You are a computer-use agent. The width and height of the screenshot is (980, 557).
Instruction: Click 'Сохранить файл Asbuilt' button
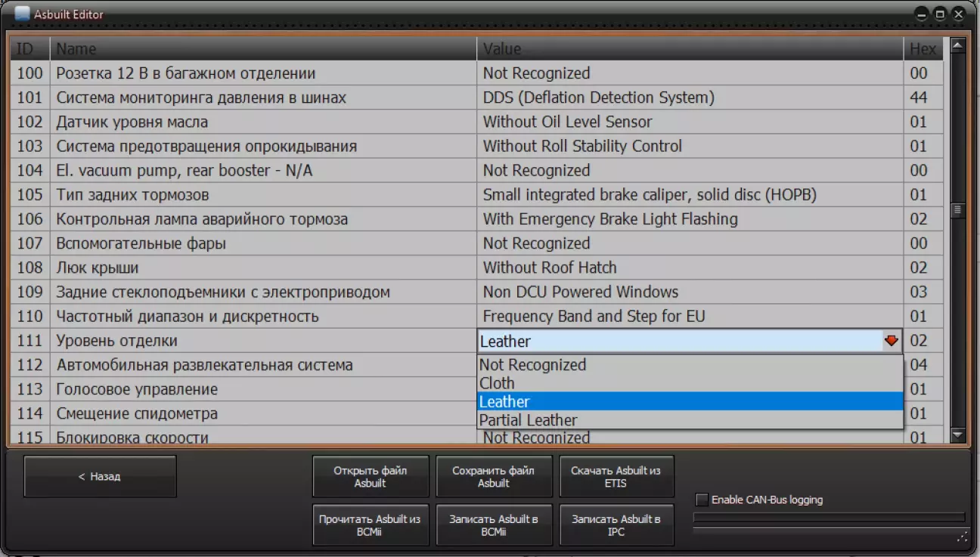(x=494, y=476)
